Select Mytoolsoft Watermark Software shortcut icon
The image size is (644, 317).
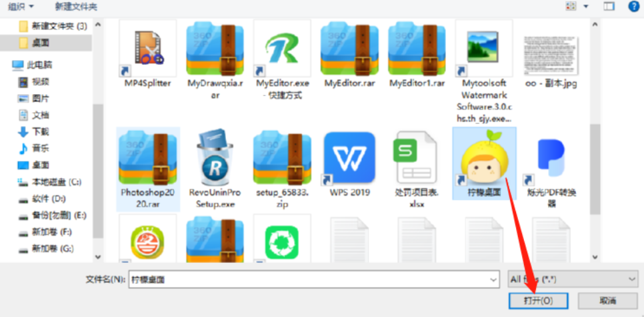click(484, 49)
